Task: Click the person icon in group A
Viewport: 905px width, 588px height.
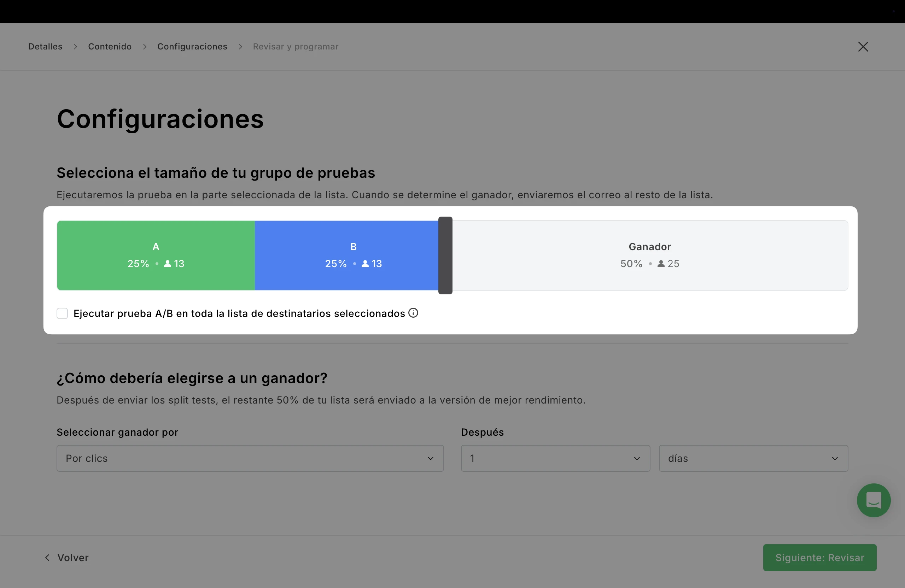Action: coord(167,263)
